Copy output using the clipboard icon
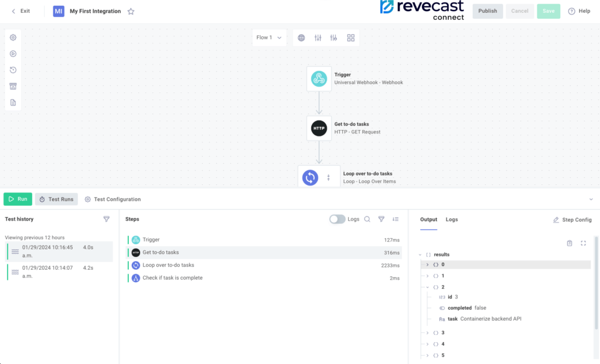The width and height of the screenshot is (600, 364). (x=570, y=243)
